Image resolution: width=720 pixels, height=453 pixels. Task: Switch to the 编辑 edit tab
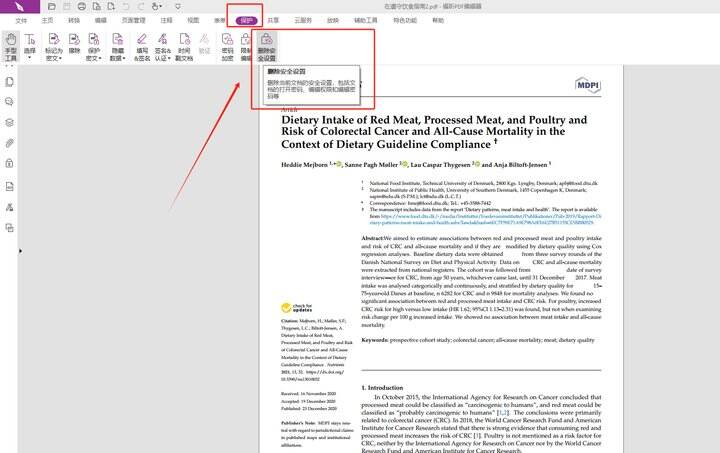(101, 21)
